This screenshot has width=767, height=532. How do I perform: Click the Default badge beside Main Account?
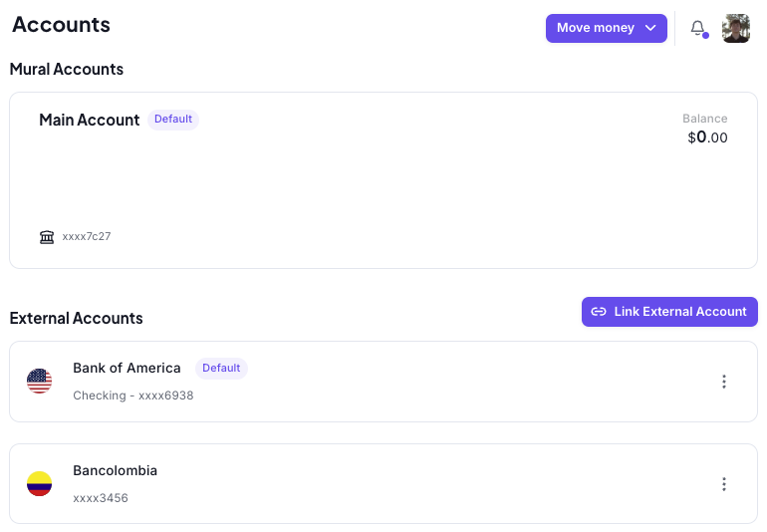point(173,120)
